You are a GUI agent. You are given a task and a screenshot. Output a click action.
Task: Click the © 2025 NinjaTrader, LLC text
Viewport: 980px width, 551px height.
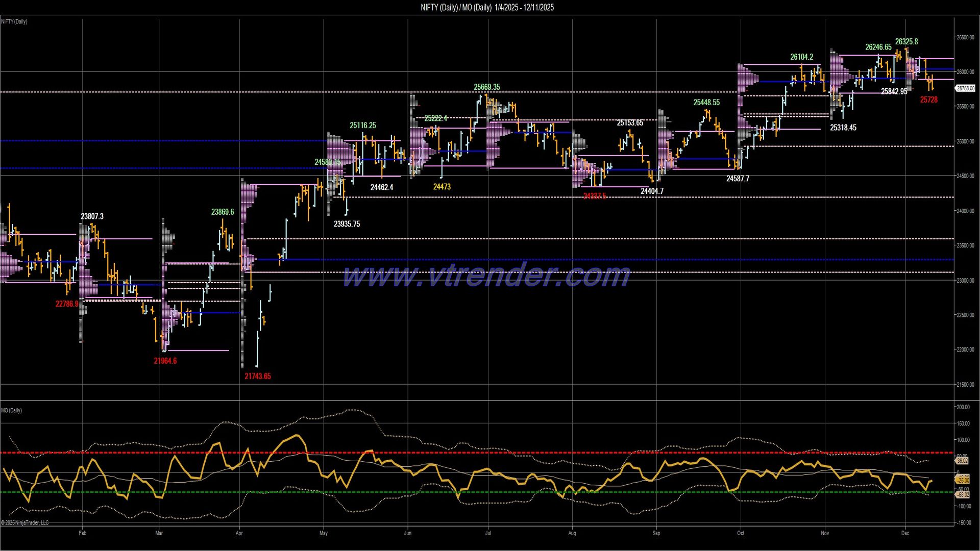click(x=24, y=523)
